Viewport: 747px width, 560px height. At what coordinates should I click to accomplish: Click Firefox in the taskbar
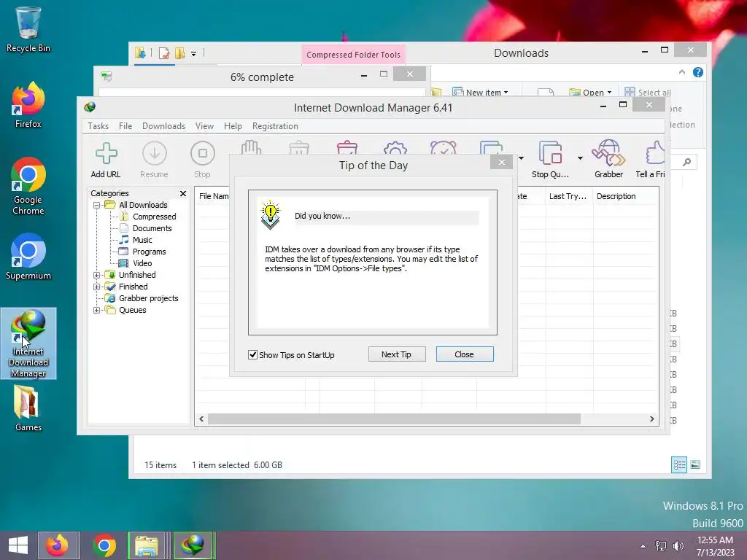click(x=57, y=545)
